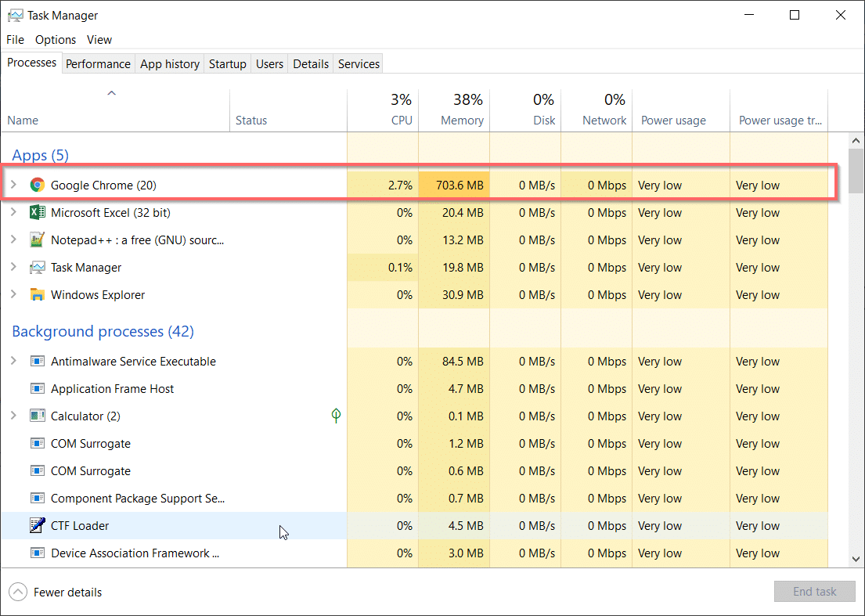Viewport: 865px width, 616px height.
Task: Click the Windows Explorer folder icon
Action: tap(38, 294)
